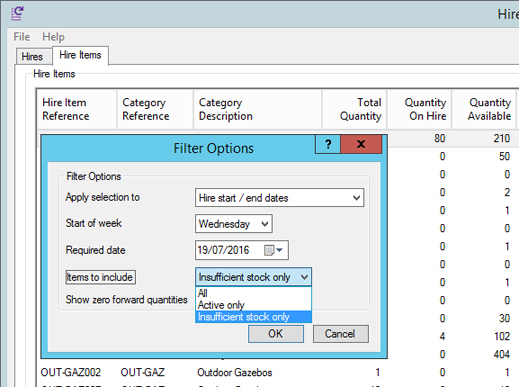519x387 pixels.
Task: Click the Items to include label
Action: coord(100,277)
